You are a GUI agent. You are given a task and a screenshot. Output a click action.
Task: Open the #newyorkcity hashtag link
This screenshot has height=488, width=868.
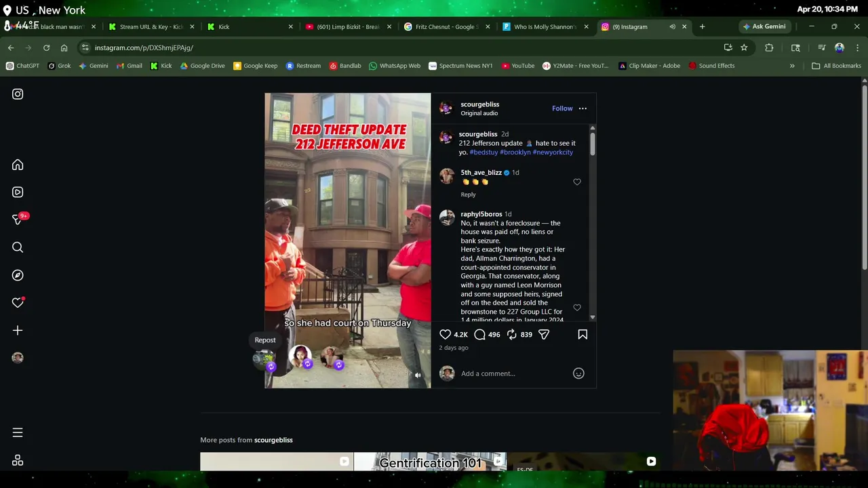coord(553,152)
